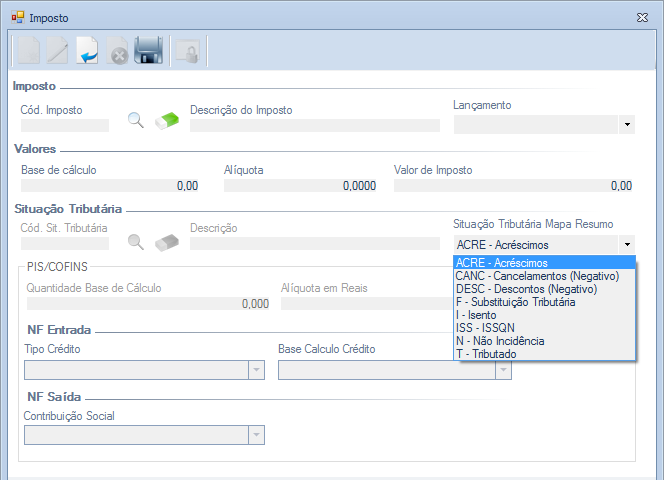Image resolution: width=664 pixels, height=480 pixels.
Task: Select I - Isento option
Action: [x=545, y=315]
